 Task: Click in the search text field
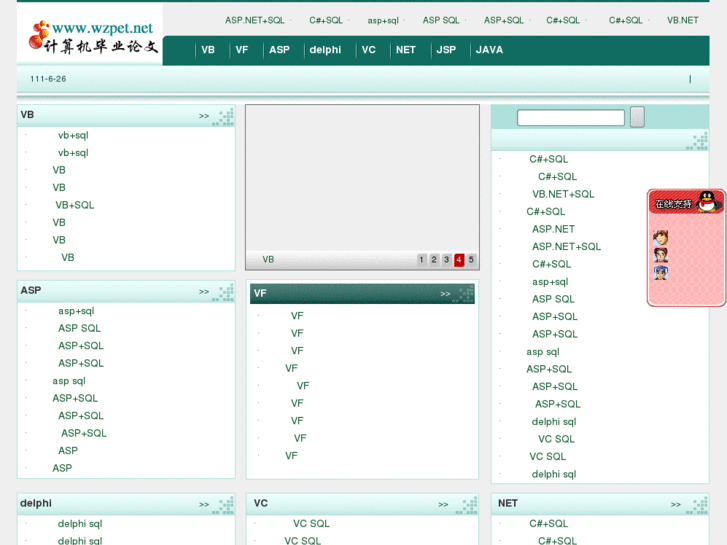click(570, 118)
